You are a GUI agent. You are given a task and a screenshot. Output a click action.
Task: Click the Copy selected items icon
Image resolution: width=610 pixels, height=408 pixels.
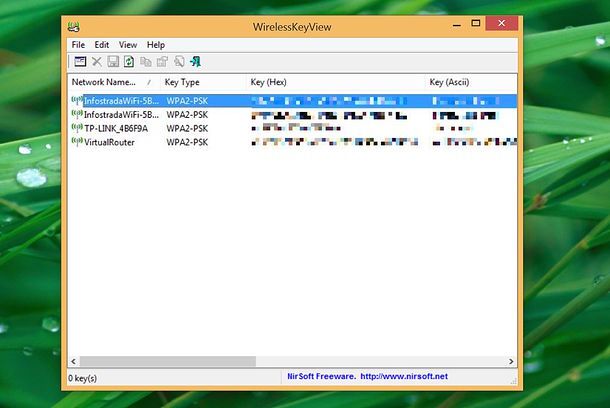[x=145, y=61]
